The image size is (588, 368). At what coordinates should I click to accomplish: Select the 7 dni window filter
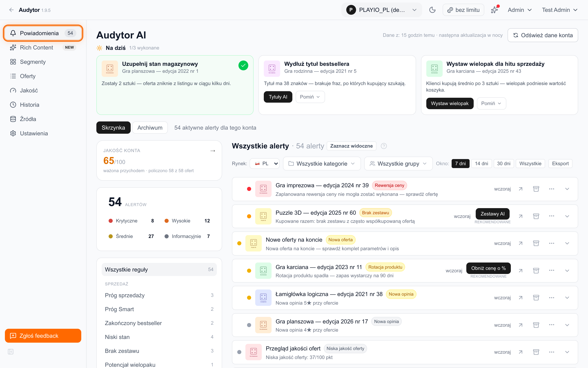(460, 164)
